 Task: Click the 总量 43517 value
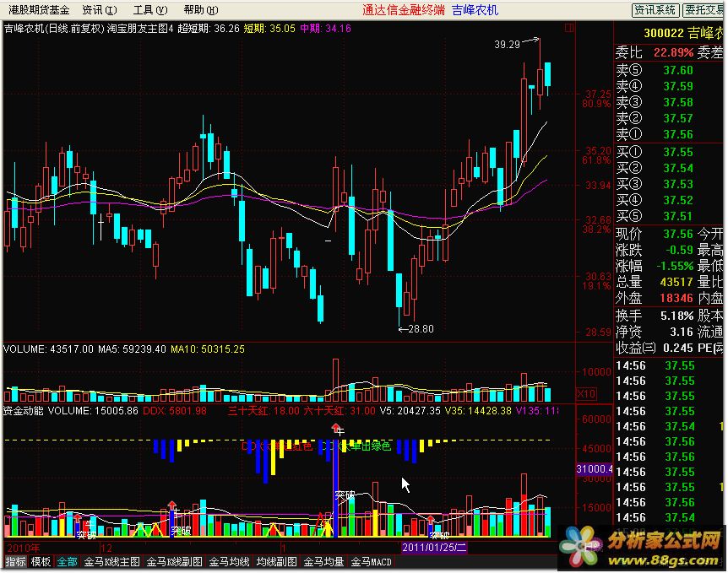click(x=676, y=282)
